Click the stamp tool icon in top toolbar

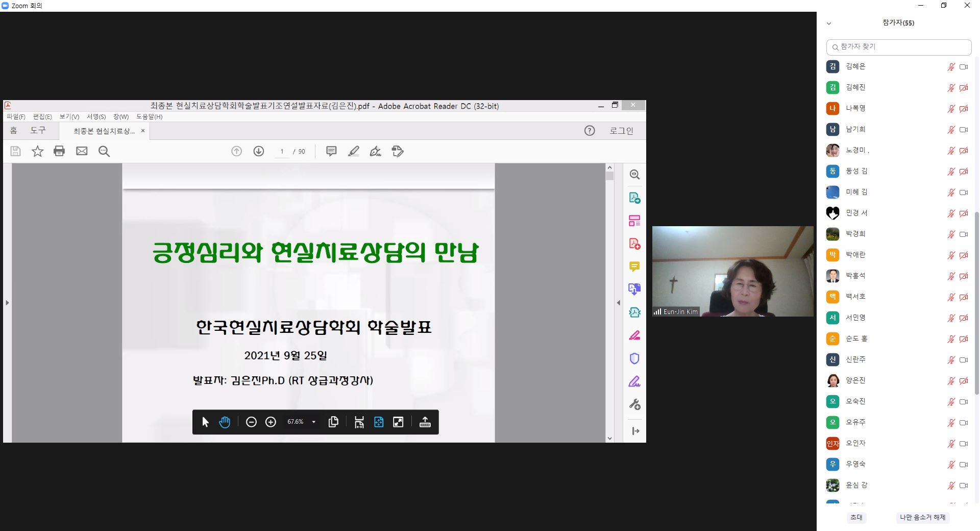pyautogui.click(x=398, y=151)
